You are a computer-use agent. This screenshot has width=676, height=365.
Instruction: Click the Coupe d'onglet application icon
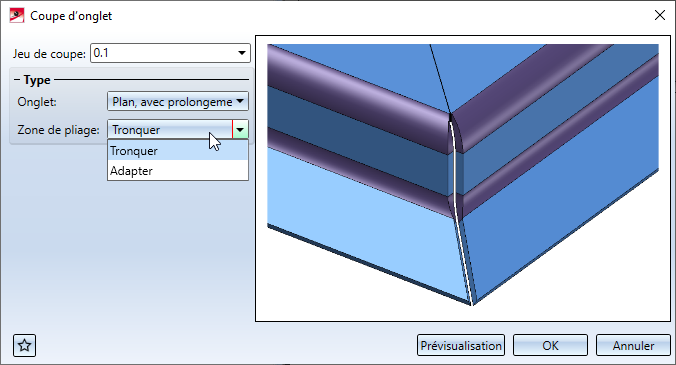click(17, 16)
